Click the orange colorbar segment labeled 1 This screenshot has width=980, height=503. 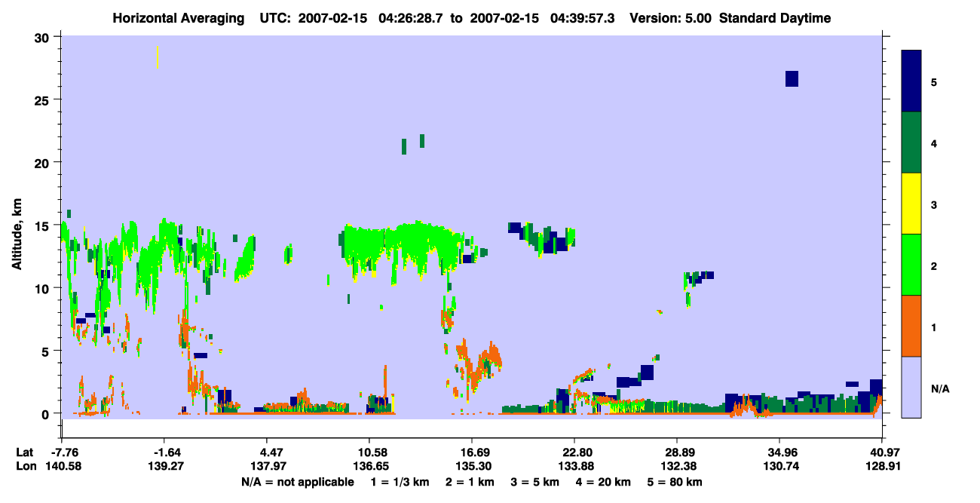click(911, 326)
